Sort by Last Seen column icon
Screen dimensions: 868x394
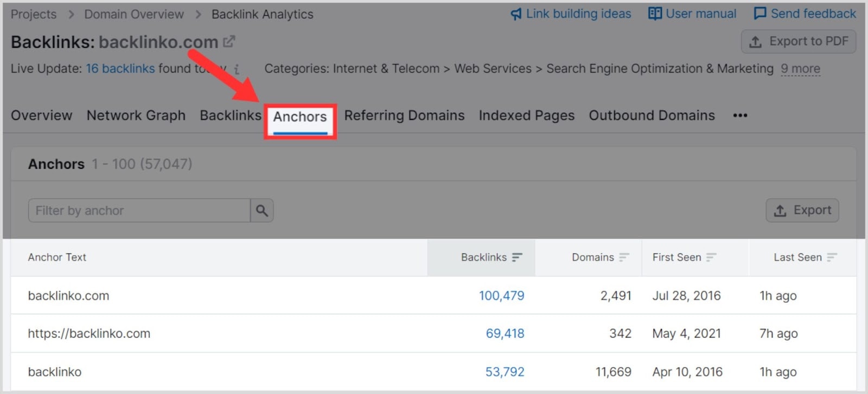(x=832, y=257)
